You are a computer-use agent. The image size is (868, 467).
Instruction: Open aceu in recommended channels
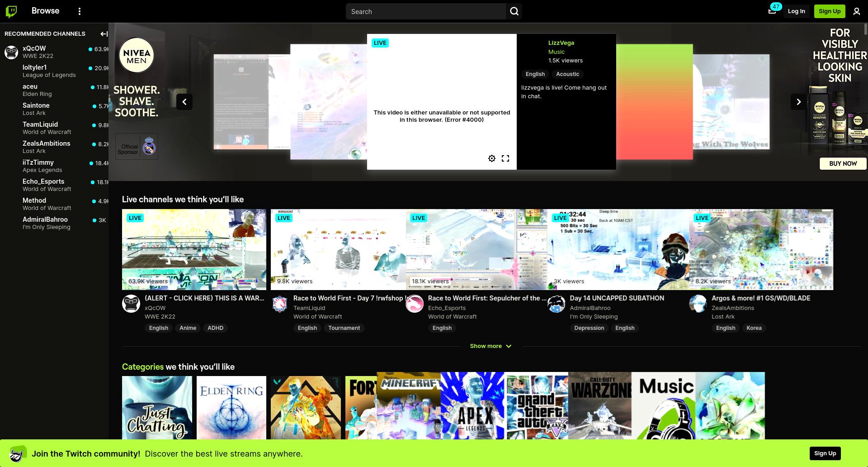pos(54,90)
